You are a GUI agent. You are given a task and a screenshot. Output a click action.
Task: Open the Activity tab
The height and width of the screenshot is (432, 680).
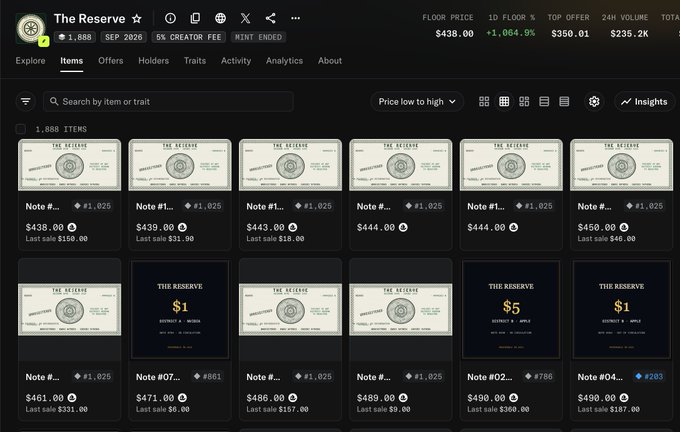236,61
